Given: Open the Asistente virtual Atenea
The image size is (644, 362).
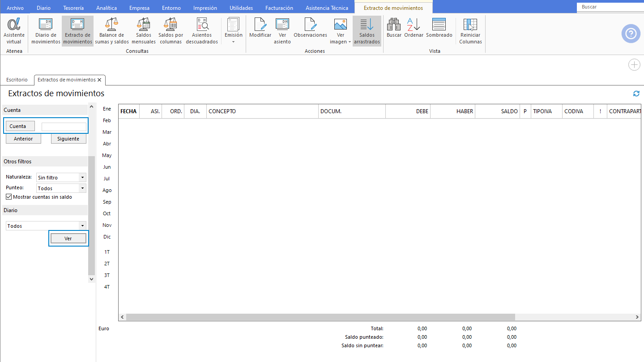Looking at the screenshot, I should pyautogui.click(x=14, y=31).
